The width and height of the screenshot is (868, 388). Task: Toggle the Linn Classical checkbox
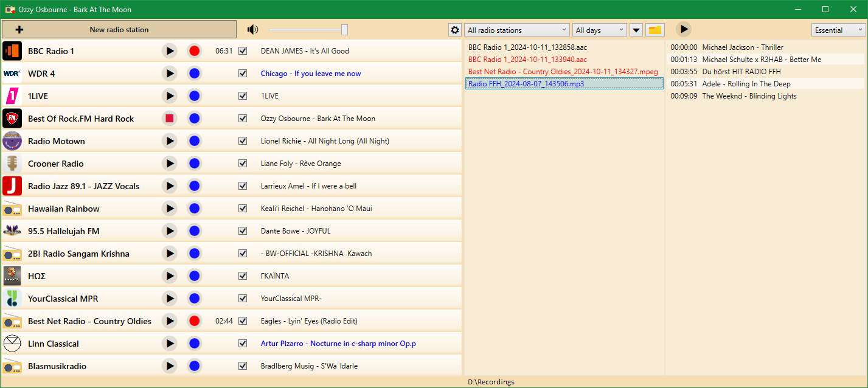tap(243, 344)
